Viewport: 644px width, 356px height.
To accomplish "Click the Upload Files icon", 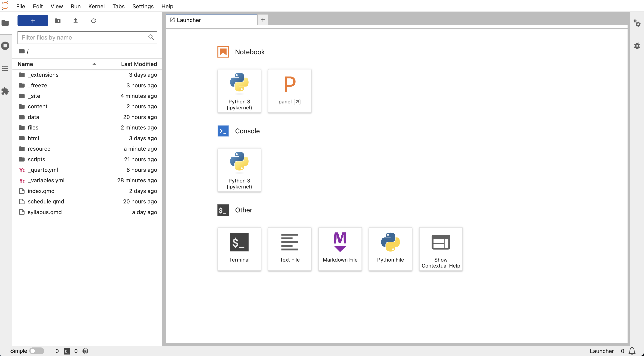I will click(76, 21).
